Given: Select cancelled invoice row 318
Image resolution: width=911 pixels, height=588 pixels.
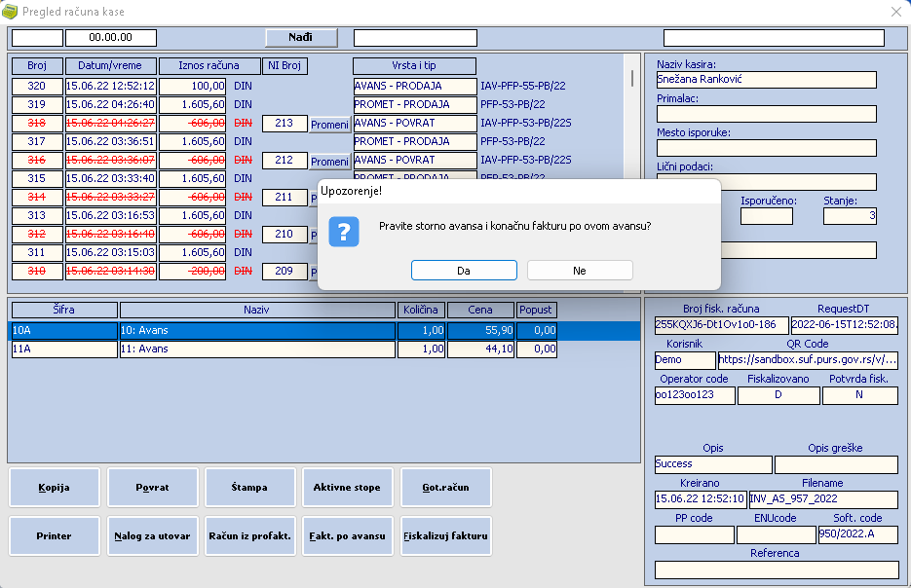Looking at the screenshot, I should (37, 123).
